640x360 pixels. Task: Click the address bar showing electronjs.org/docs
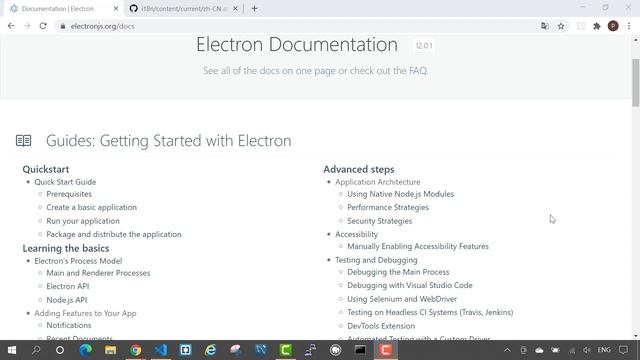click(298, 26)
